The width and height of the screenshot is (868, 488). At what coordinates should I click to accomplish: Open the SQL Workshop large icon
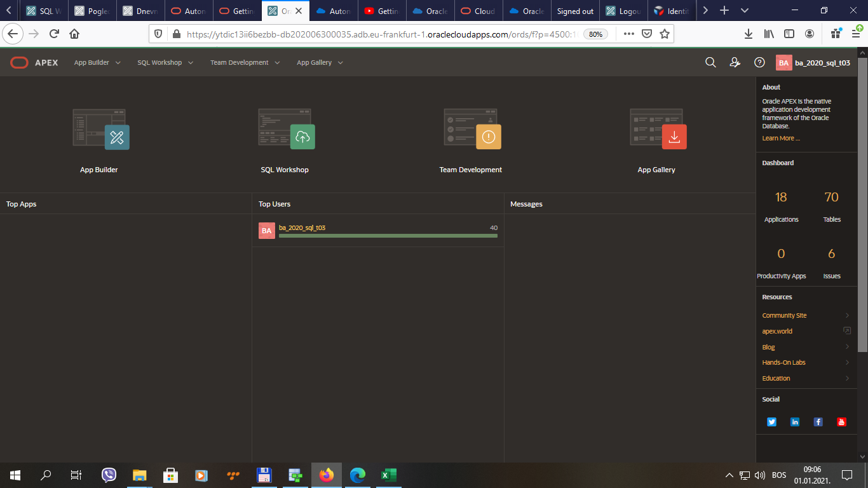(285, 129)
